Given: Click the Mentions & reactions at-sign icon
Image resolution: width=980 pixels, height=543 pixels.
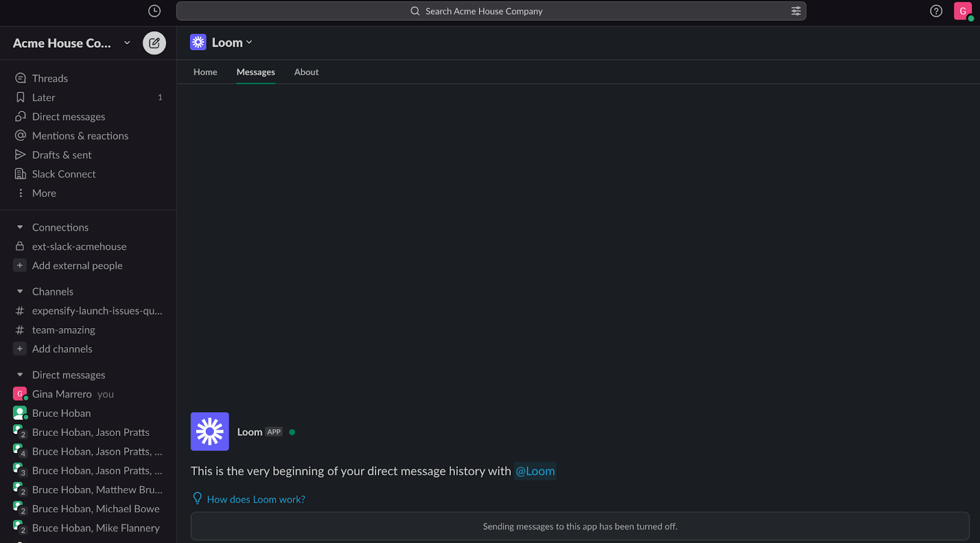Looking at the screenshot, I should 20,135.
